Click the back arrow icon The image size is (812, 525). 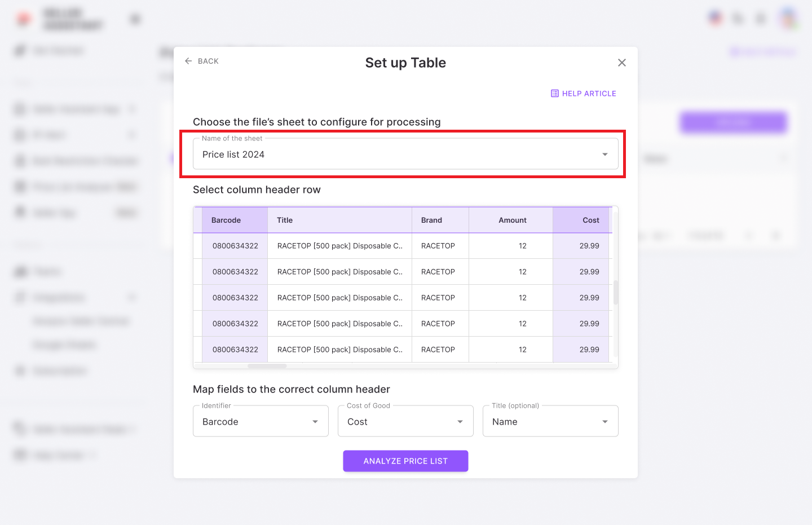click(x=188, y=61)
